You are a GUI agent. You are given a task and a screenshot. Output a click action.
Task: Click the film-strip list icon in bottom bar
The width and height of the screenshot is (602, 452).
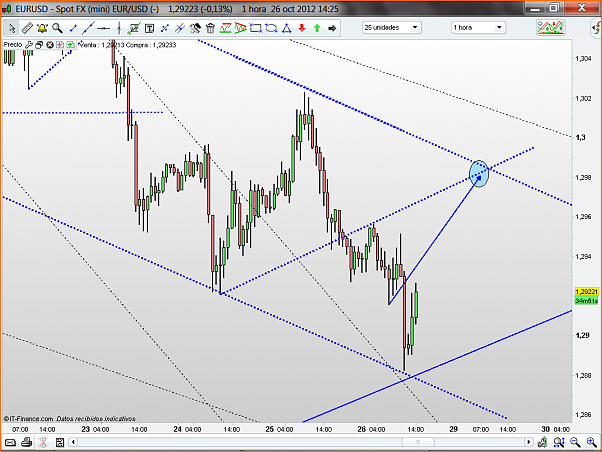click(x=60, y=442)
